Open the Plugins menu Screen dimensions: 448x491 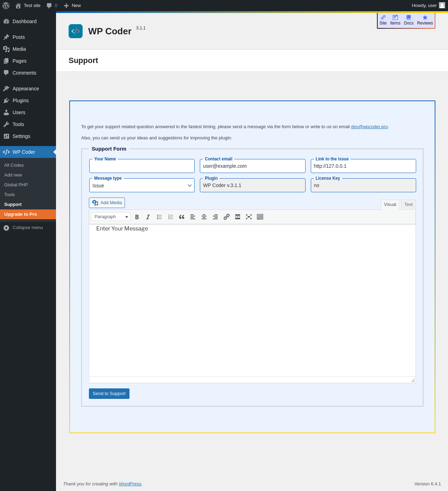pos(28,101)
